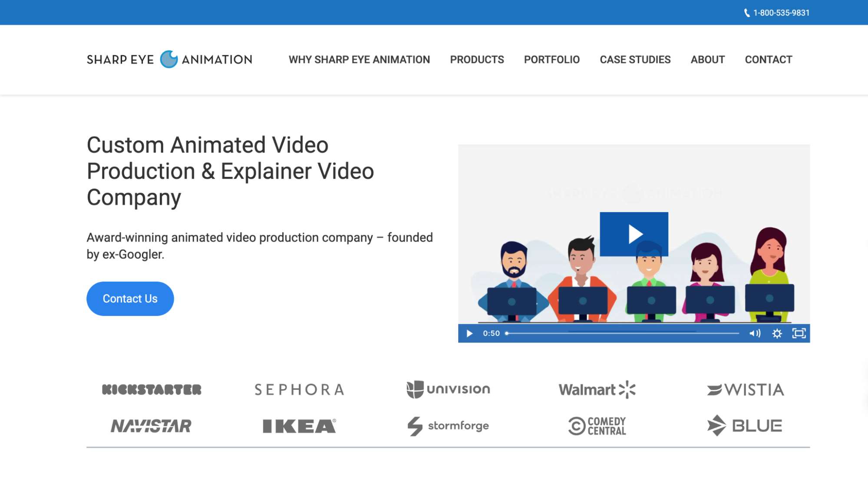Click the Comedy Central logo

[597, 426]
